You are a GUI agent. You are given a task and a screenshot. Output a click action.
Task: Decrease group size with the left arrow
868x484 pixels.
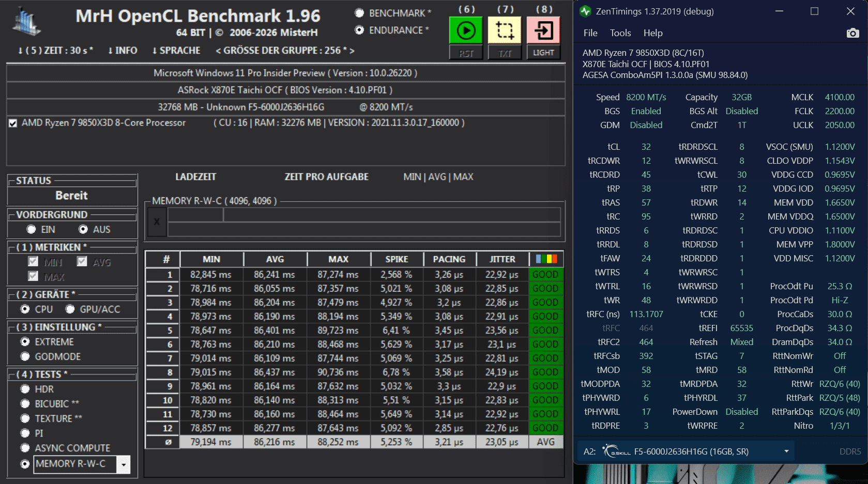(218, 51)
